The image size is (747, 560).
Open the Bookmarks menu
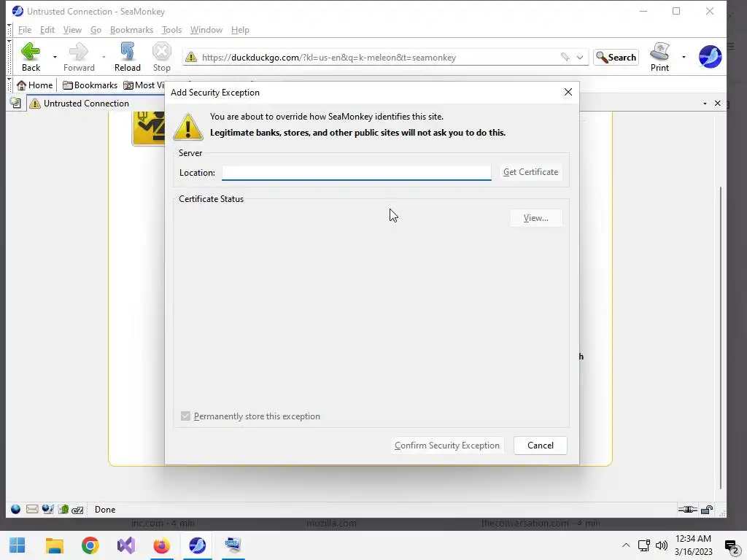click(131, 29)
